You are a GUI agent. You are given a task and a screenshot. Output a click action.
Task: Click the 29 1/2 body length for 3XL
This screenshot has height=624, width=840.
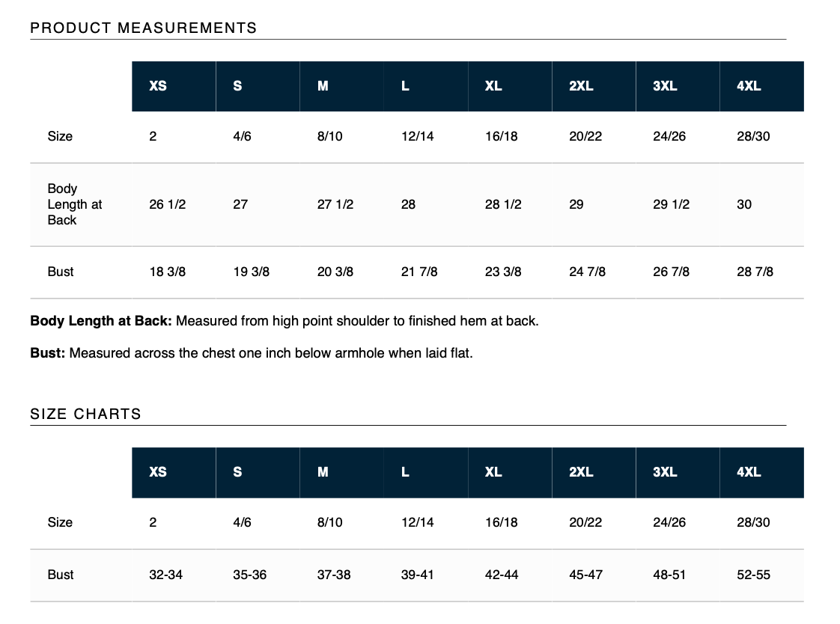671,204
